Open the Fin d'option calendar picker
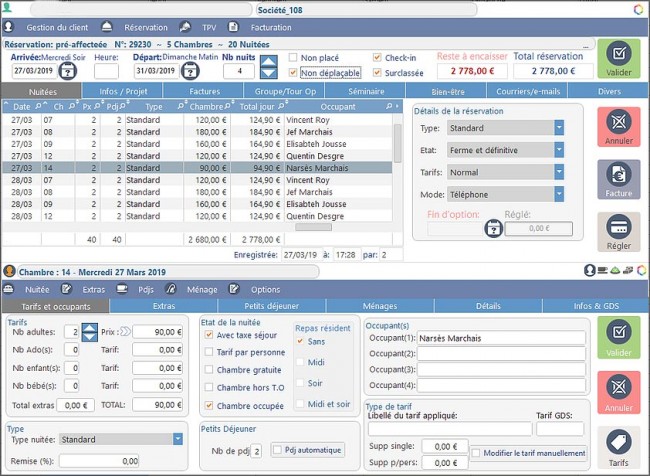This screenshot has width=650, height=476. 494,228
